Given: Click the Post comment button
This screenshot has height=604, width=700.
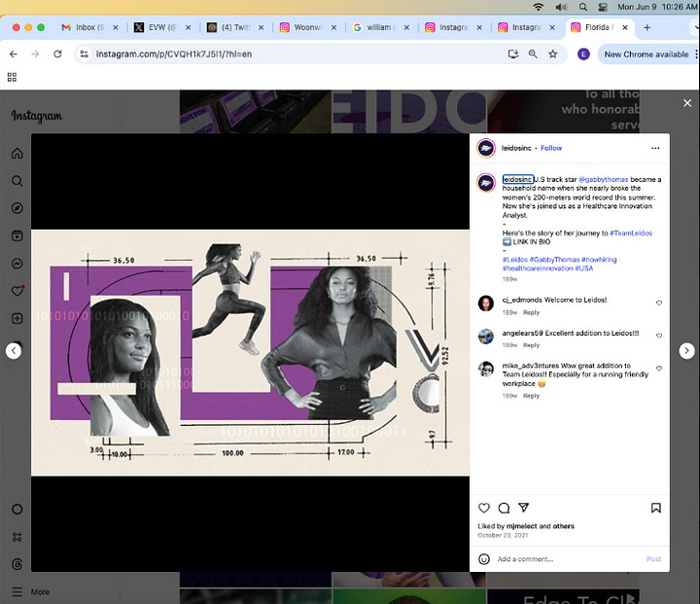Looking at the screenshot, I should tap(653, 559).
